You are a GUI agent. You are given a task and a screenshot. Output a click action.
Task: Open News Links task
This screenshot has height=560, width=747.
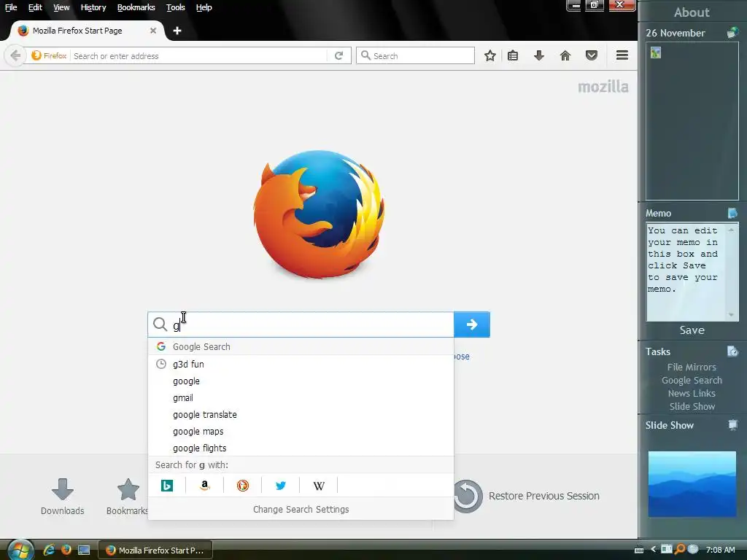[x=692, y=393]
